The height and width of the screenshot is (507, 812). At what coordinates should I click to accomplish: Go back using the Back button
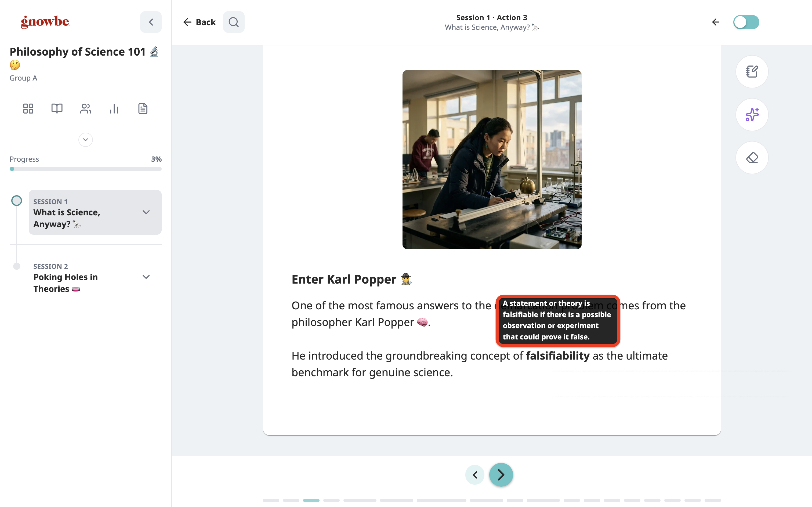[200, 22]
